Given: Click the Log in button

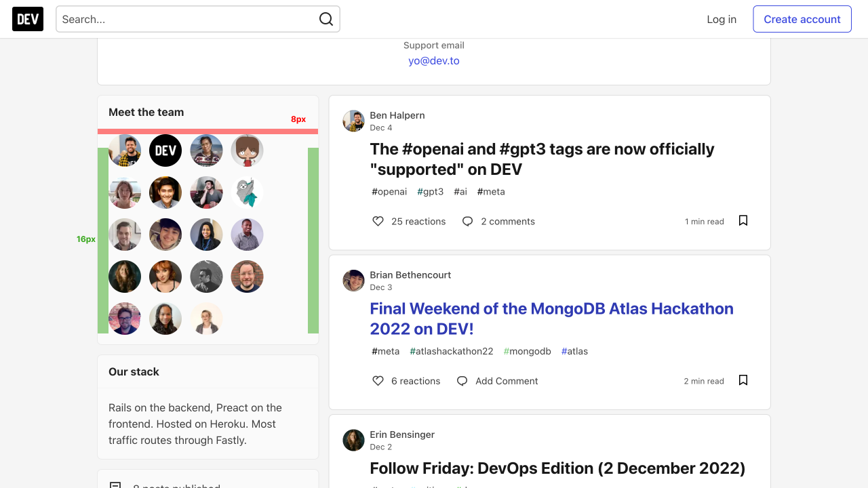Looking at the screenshot, I should (721, 19).
